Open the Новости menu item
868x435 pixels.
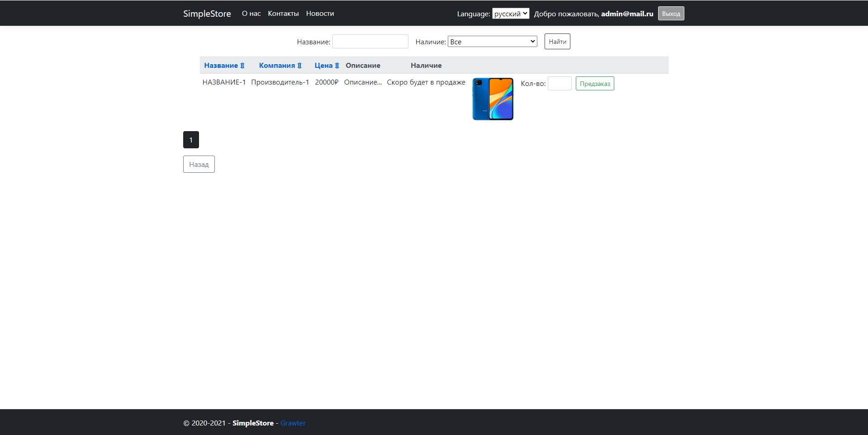click(319, 13)
